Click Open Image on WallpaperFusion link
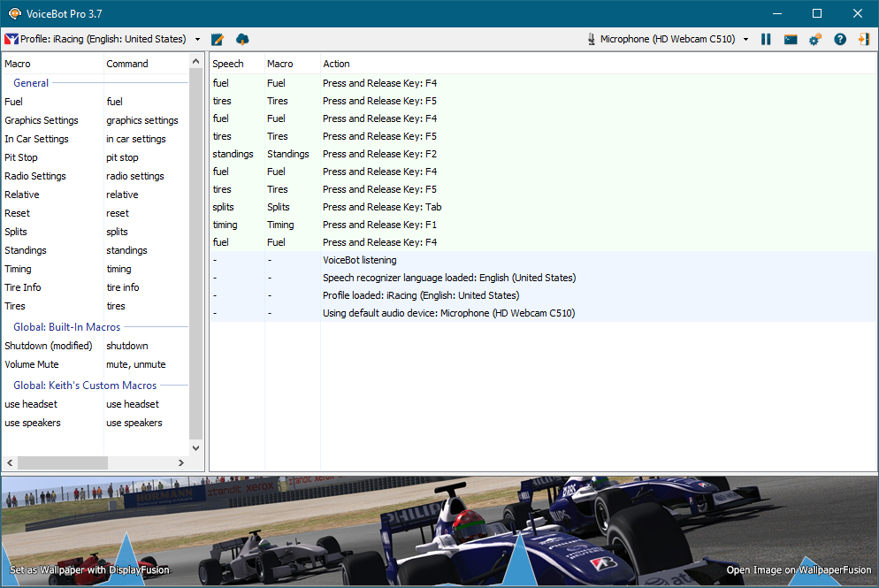 [798, 570]
